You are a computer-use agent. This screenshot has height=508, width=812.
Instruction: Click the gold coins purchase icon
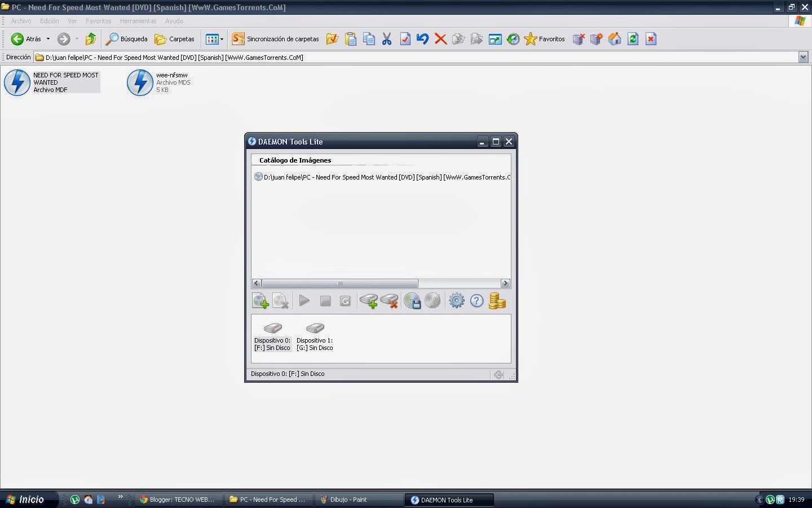[x=497, y=301]
